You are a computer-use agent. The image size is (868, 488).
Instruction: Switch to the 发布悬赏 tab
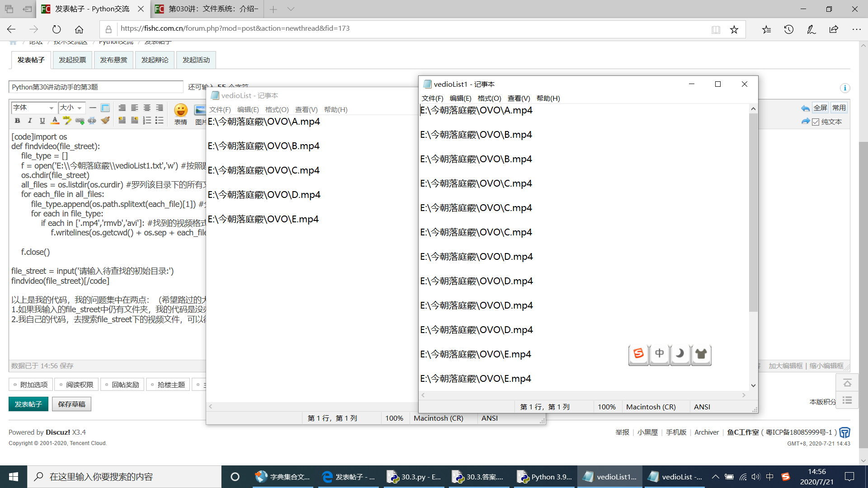pyautogui.click(x=113, y=60)
